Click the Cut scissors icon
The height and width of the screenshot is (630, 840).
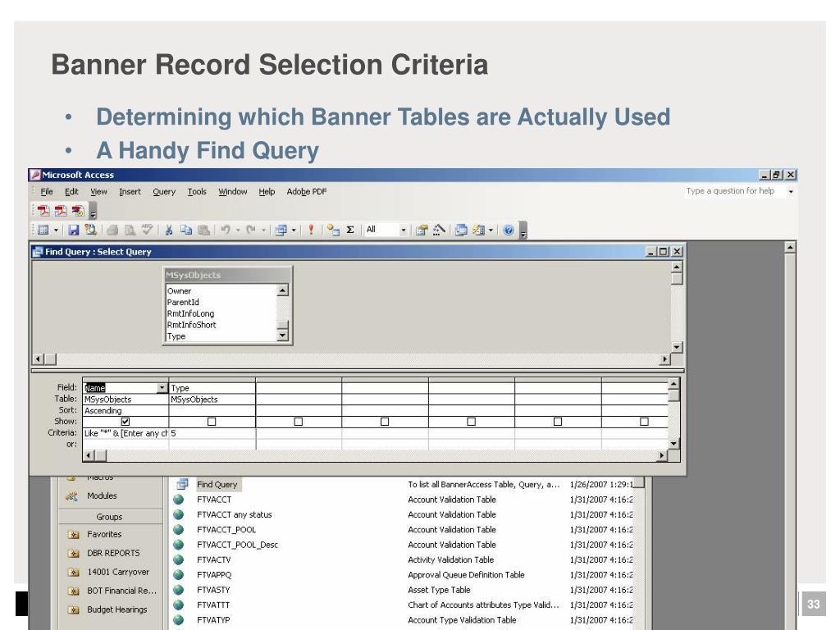[168, 230]
